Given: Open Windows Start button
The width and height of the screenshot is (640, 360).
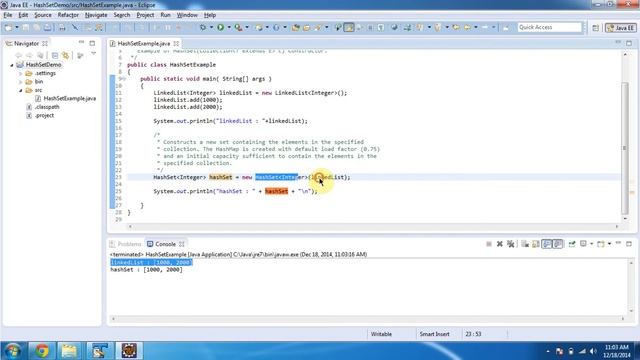Looking at the screenshot, I should point(12,351).
